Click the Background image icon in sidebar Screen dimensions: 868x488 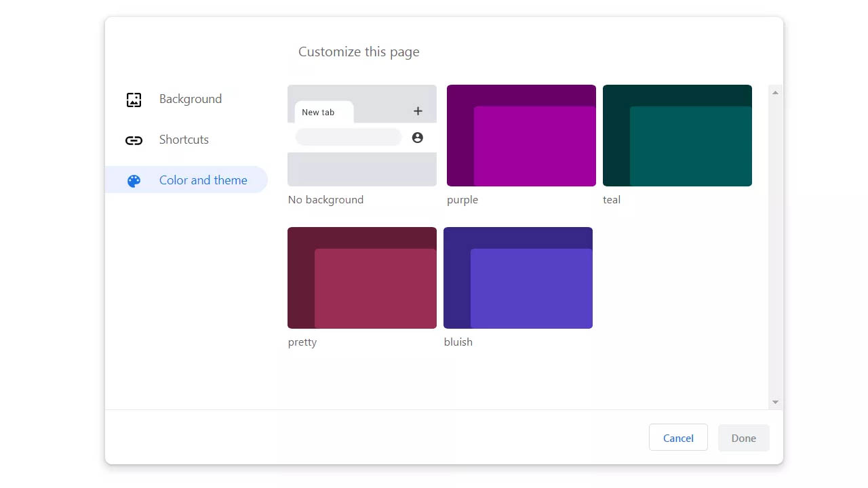click(x=134, y=99)
